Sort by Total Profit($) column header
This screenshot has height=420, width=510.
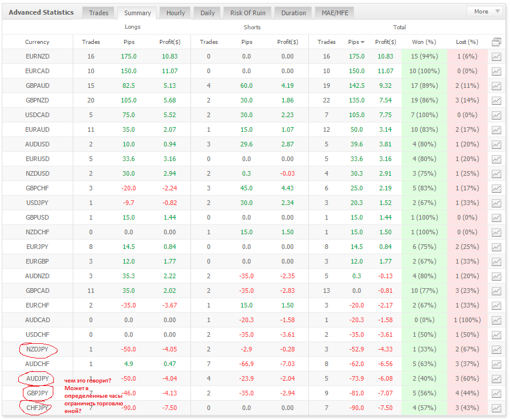pyautogui.click(x=385, y=42)
